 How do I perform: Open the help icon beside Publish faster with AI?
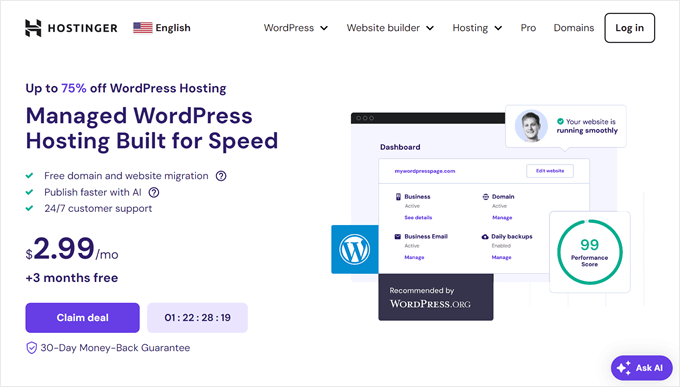click(x=154, y=192)
